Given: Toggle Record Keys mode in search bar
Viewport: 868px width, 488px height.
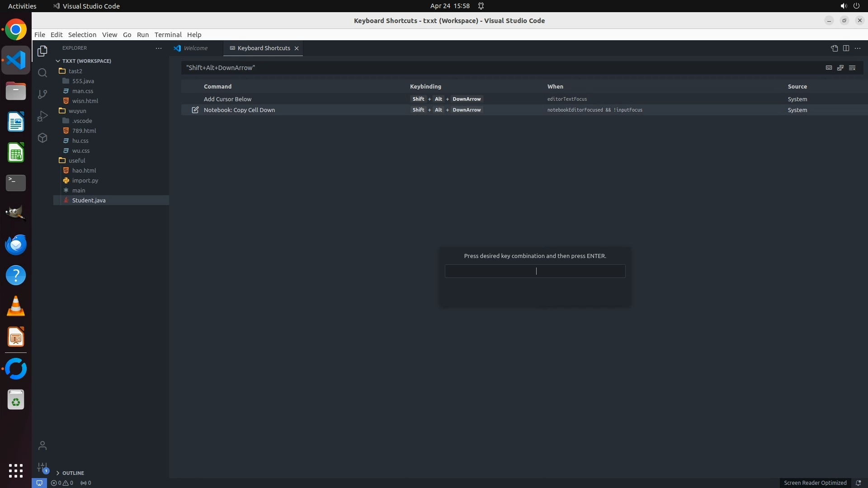Looking at the screenshot, I should pyautogui.click(x=829, y=68).
